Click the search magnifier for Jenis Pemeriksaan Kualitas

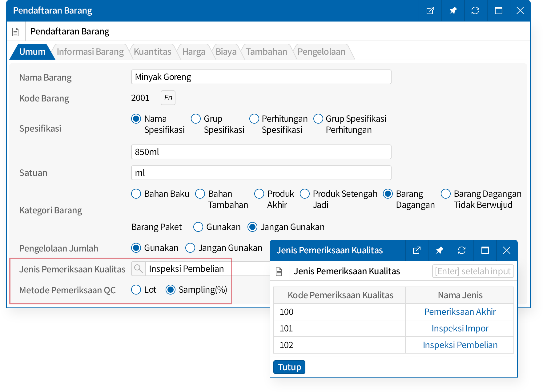(x=139, y=269)
